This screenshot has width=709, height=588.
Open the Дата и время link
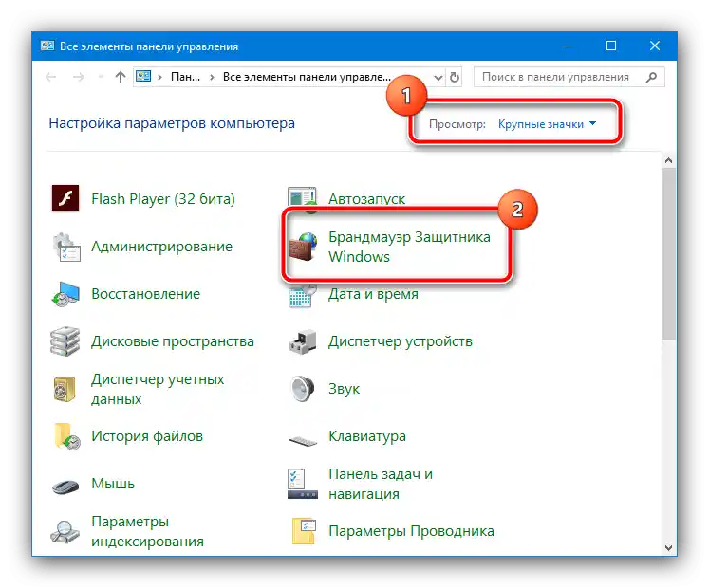click(x=373, y=294)
